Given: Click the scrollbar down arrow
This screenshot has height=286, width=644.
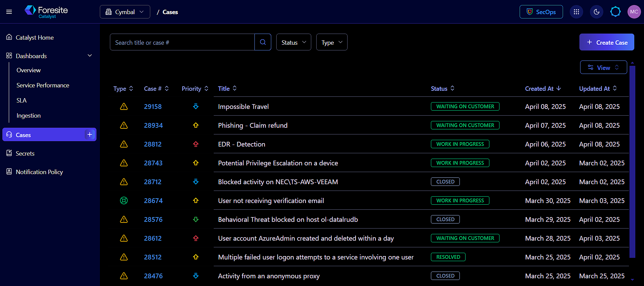Looking at the screenshot, I should pos(632,280).
